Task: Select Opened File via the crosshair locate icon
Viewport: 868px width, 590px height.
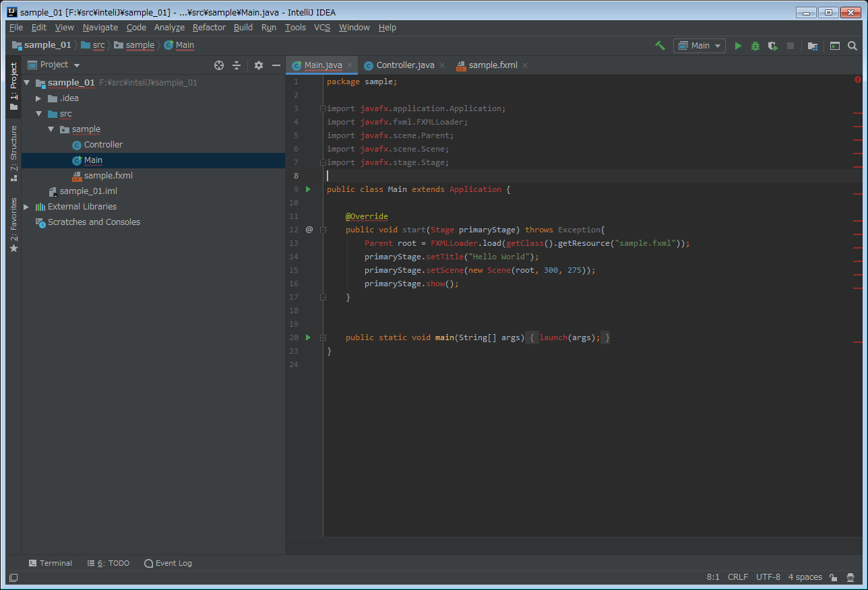Action: (218, 65)
